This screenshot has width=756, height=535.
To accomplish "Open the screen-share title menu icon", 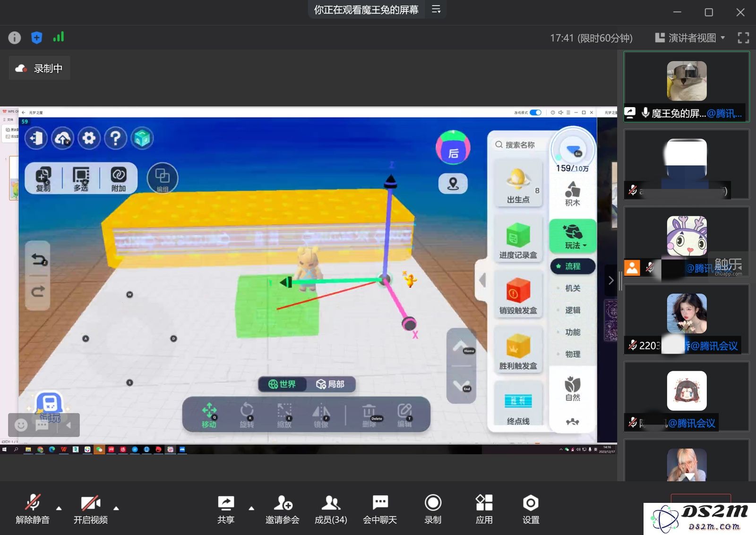I will tap(436, 9).
